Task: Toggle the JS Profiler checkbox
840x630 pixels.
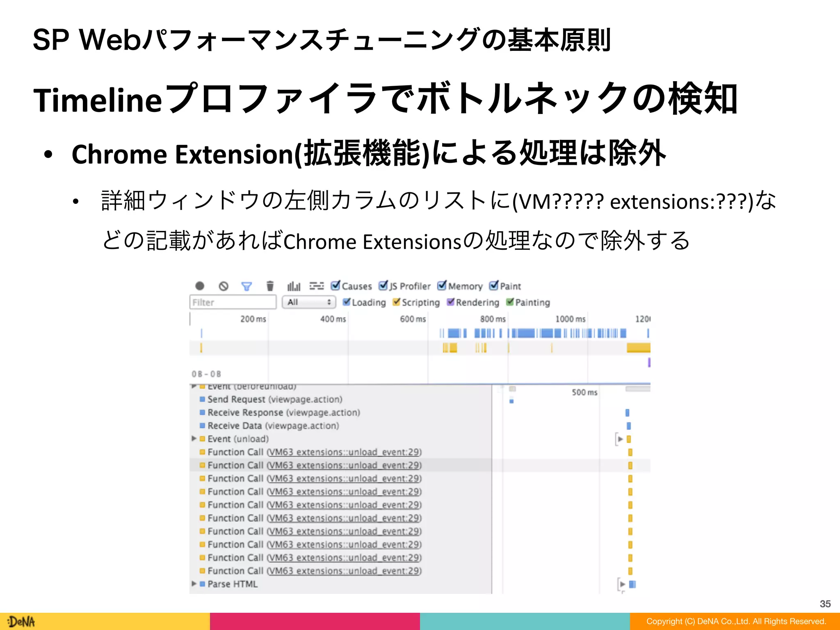Action: click(383, 285)
